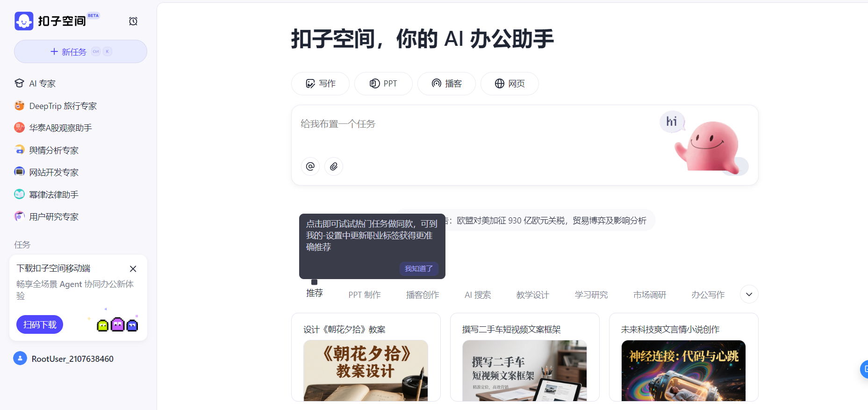
Task: Close the mobile download promo card
Action: click(133, 269)
